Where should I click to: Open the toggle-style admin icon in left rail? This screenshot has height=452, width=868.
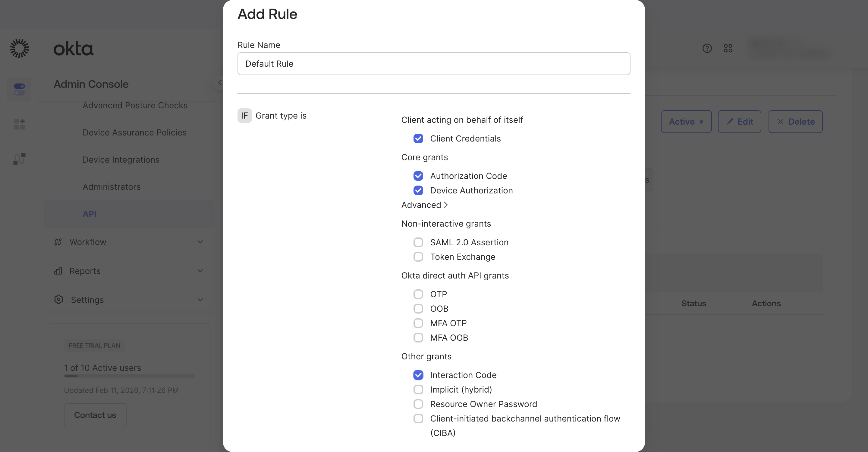[x=19, y=89]
